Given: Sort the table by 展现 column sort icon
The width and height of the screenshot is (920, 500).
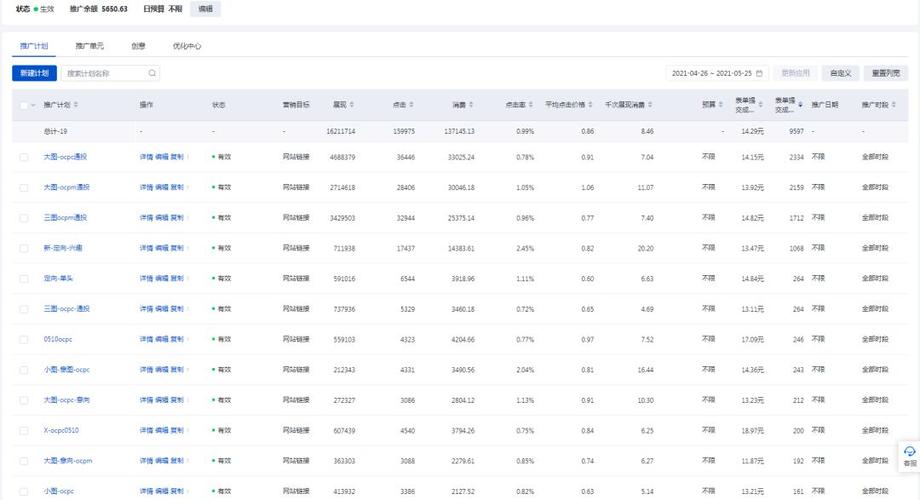Looking at the screenshot, I should coord(352,104).
